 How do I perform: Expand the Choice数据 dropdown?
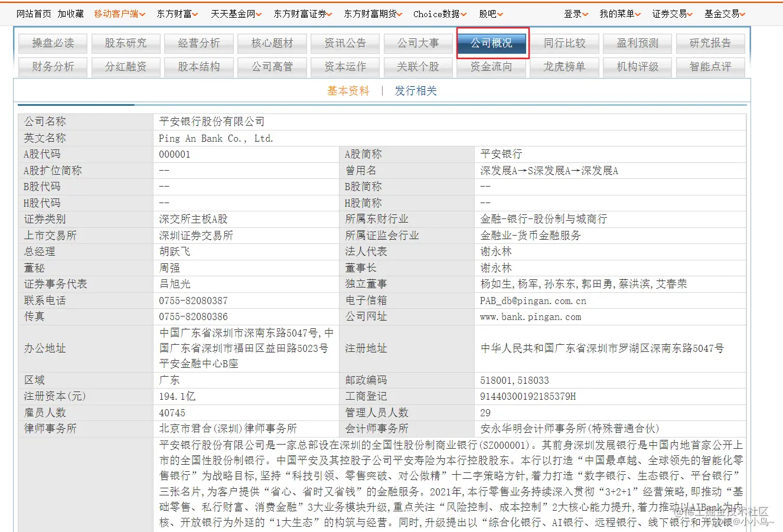(x=440, y=14)
